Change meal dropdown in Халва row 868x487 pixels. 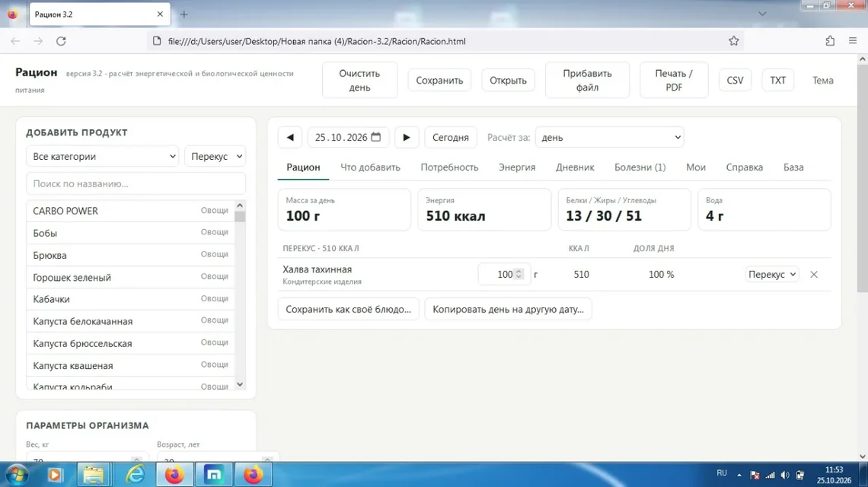(771, 275)
